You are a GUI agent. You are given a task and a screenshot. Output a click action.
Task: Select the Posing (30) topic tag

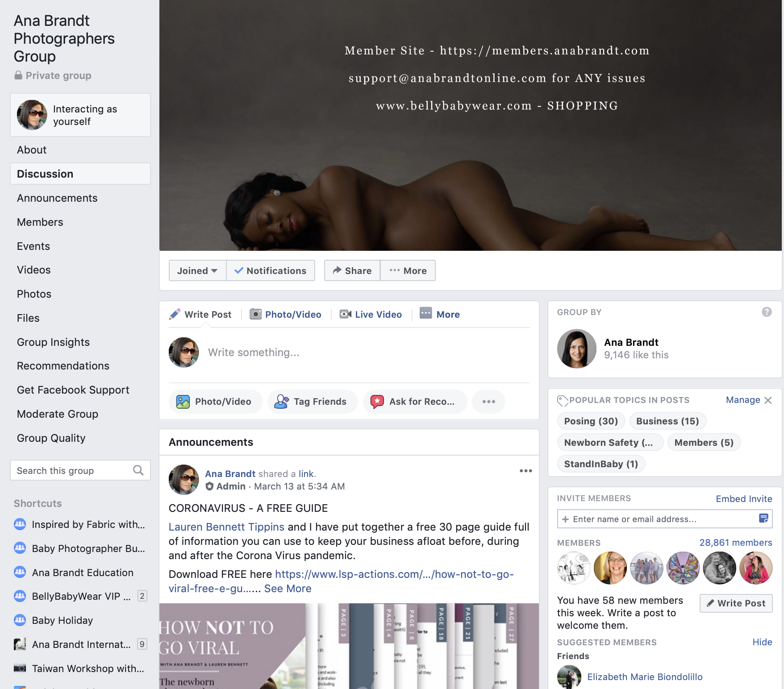click(x=591, y=421)
